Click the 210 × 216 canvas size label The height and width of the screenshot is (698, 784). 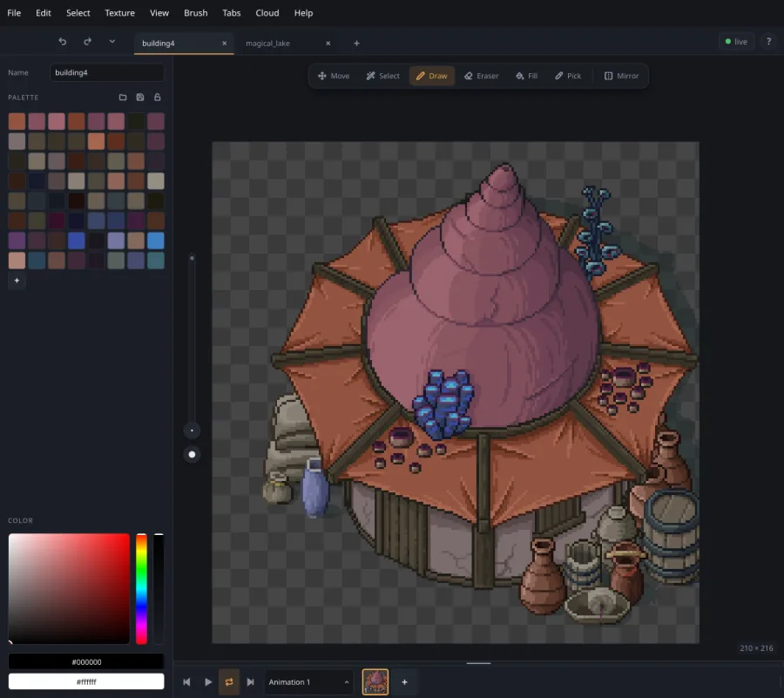[x=756, y=647]
